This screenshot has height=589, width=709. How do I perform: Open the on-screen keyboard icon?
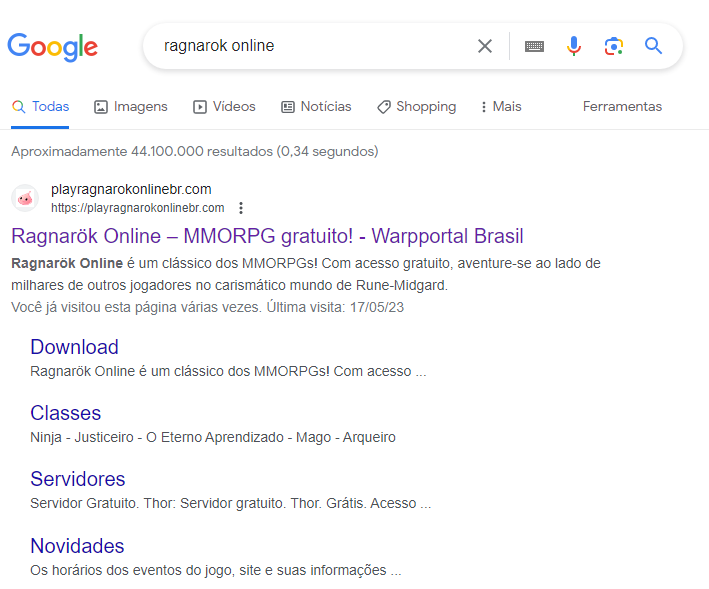pos(534,46)
